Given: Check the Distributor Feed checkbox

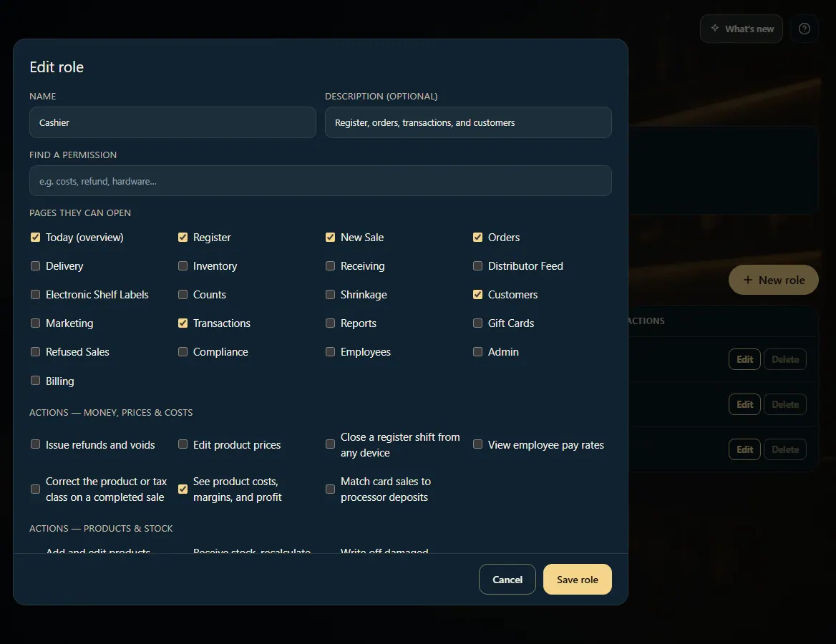Looking at the screenshot, I should pos(477,266).
